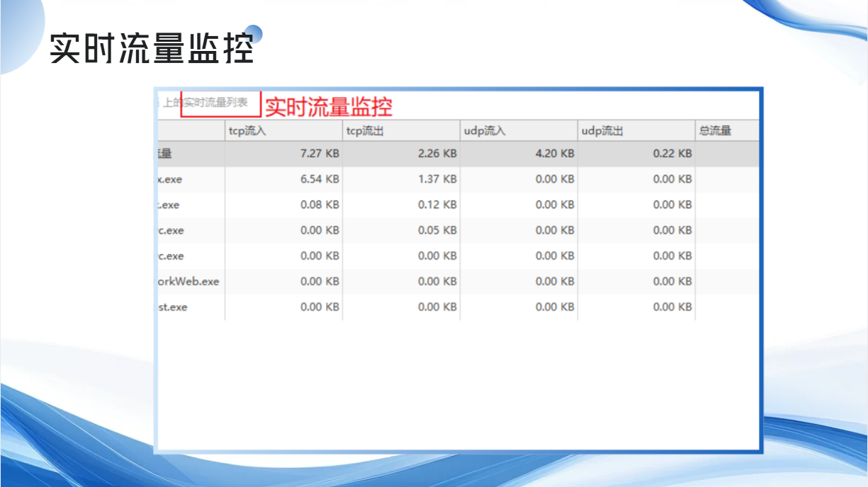Sort by the tcp流出 column header

[402, 130]
